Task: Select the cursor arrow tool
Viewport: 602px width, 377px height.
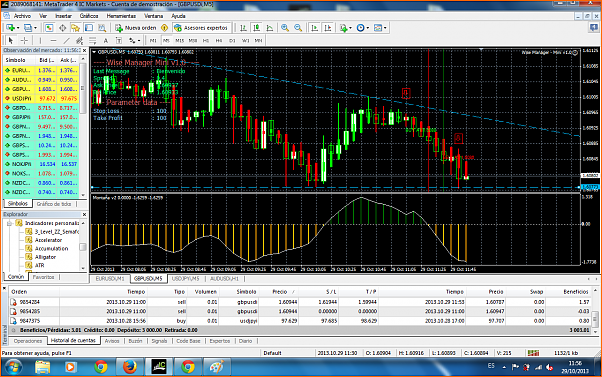Action: tap(11, 40)
